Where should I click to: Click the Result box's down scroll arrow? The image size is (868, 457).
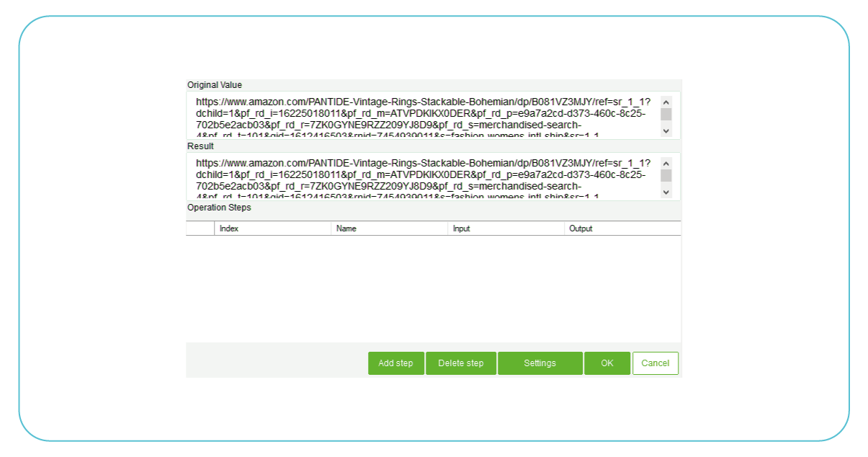click(x=666, y=192)
